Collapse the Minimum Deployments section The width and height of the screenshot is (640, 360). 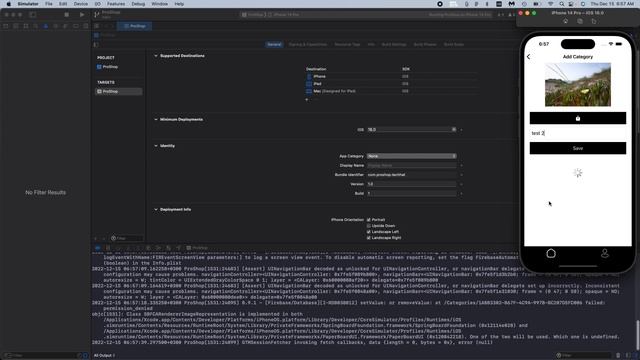click(156, 119)
